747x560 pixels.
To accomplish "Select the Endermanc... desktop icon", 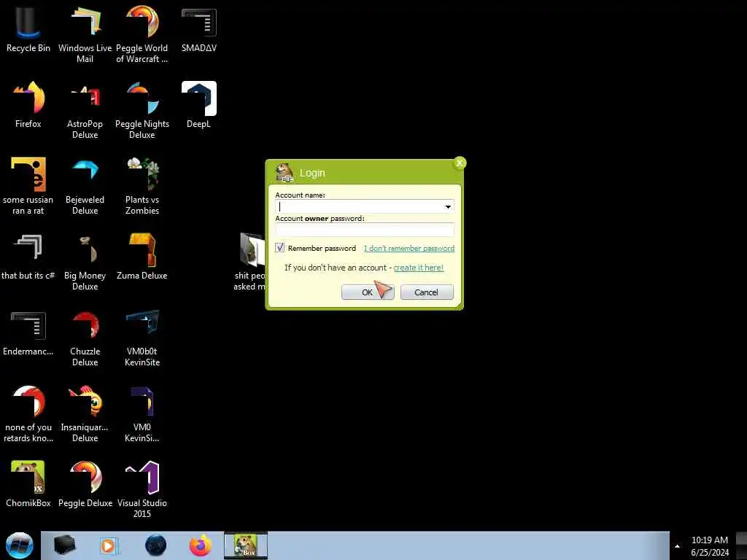I will (28, 332).
